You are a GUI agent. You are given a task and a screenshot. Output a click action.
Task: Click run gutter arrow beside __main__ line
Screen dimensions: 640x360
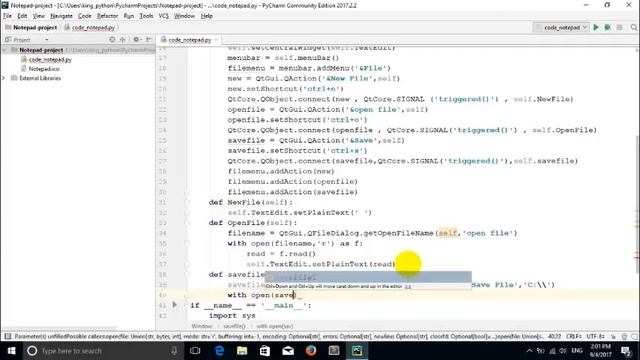coord(175,305)
